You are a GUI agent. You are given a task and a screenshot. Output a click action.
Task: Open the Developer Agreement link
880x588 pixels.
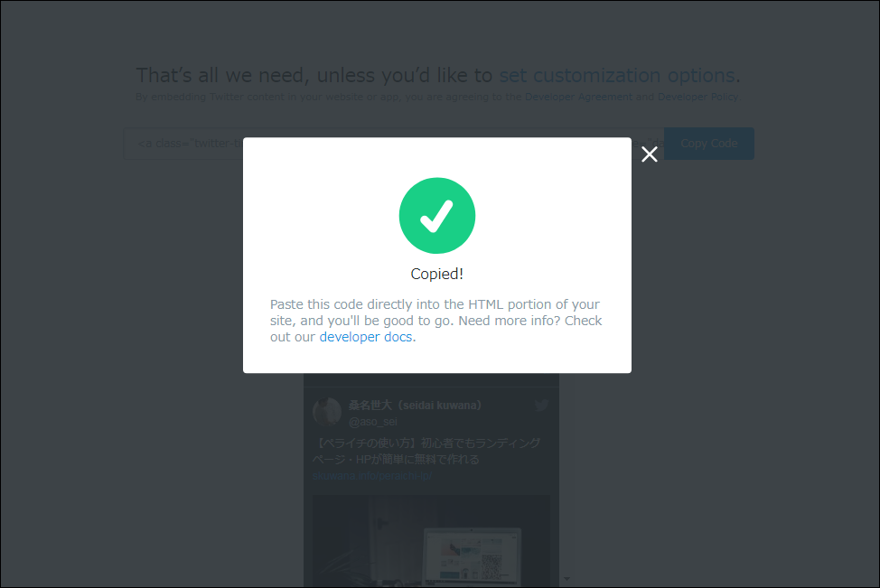click(x=578, y=97)
